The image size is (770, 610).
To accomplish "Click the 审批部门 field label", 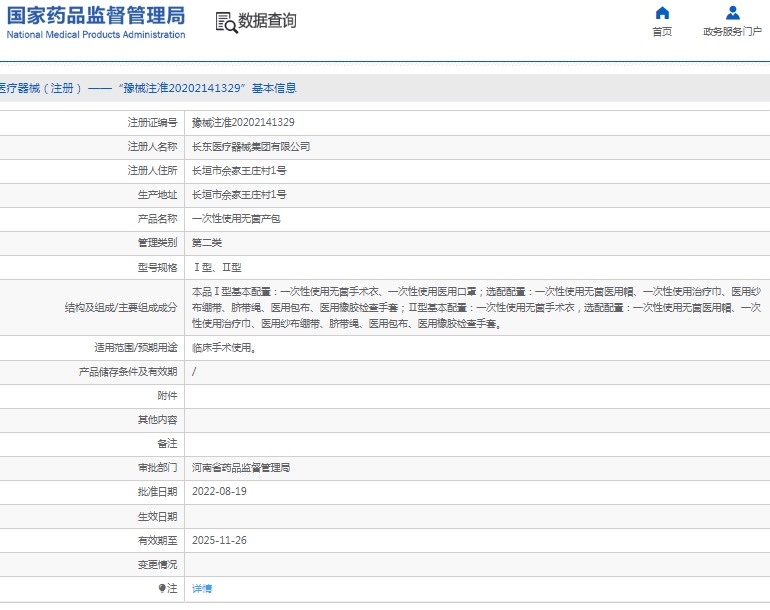I will coord(157,468).
